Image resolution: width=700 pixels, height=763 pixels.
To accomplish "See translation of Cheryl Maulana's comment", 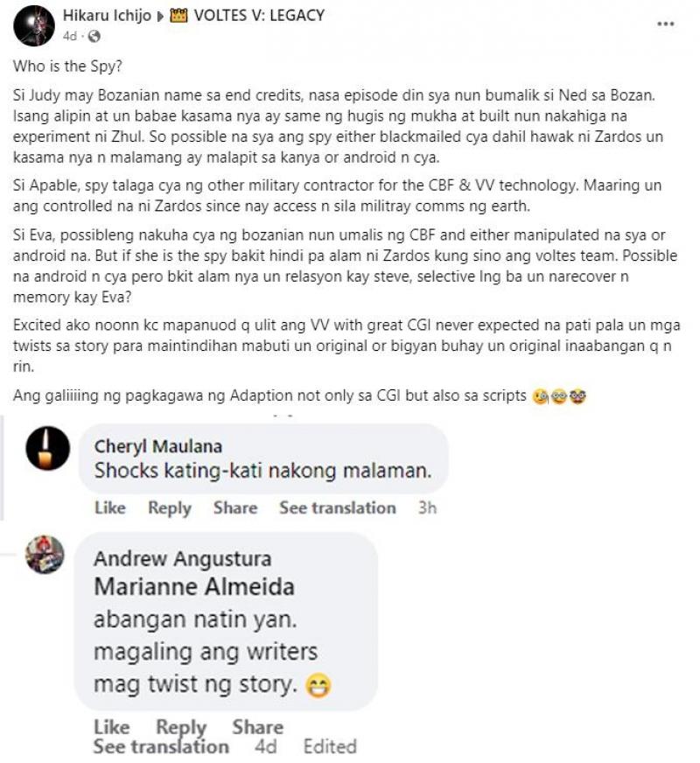I will [338, 507].
